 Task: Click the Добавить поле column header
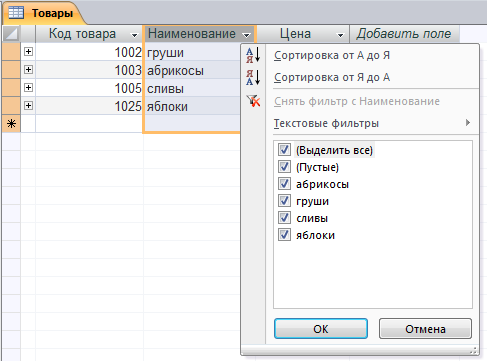pyautogui.click(x=404, y=34)
